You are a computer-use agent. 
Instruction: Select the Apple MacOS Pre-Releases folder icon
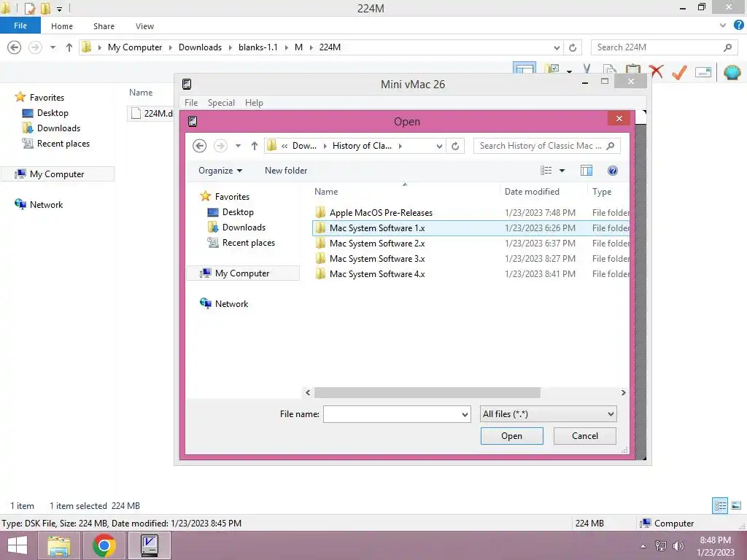pos(321,212)
